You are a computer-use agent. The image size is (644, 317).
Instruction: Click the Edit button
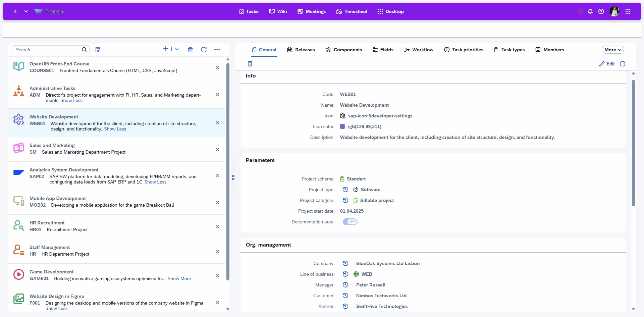click(x=607, y=64)
